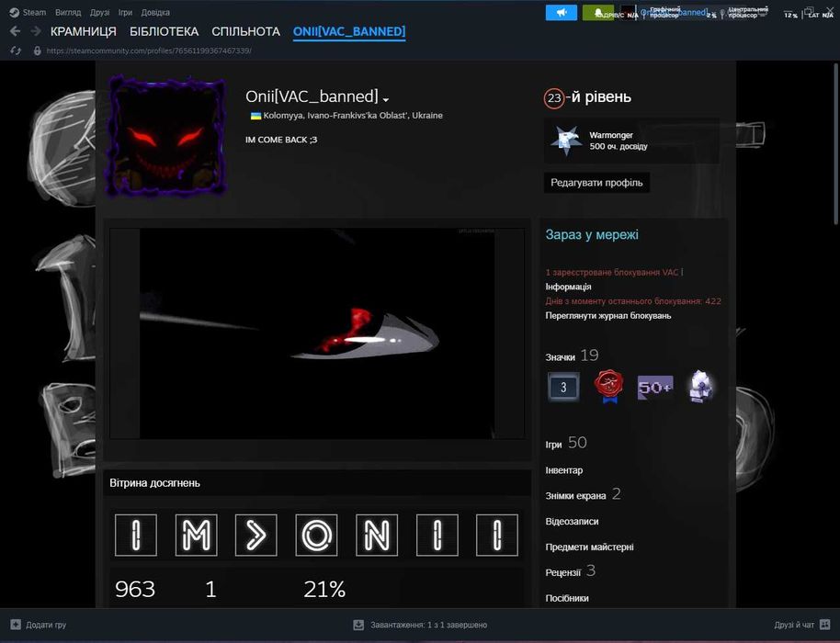Viewport: 840px width, 643px height.
Task: Reload the profile page
Action: coord(16,51)
